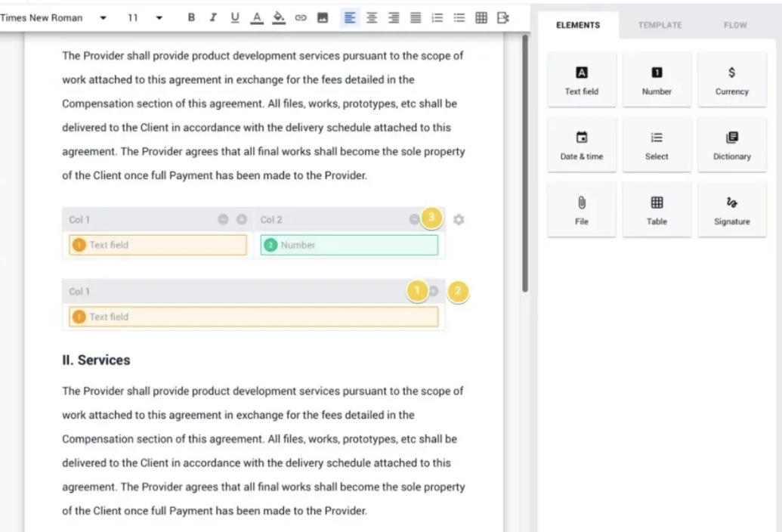Image resolution: width=782 pixels, height=532 pixels.
Task: Toggle italic text formatting
Action: pos(213,17)
